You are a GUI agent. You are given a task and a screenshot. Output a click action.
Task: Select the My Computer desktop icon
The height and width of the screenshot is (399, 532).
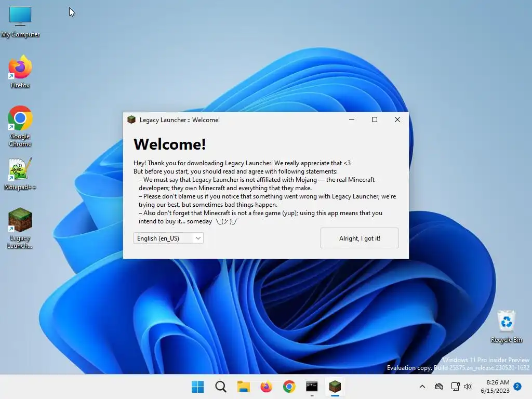20,22
